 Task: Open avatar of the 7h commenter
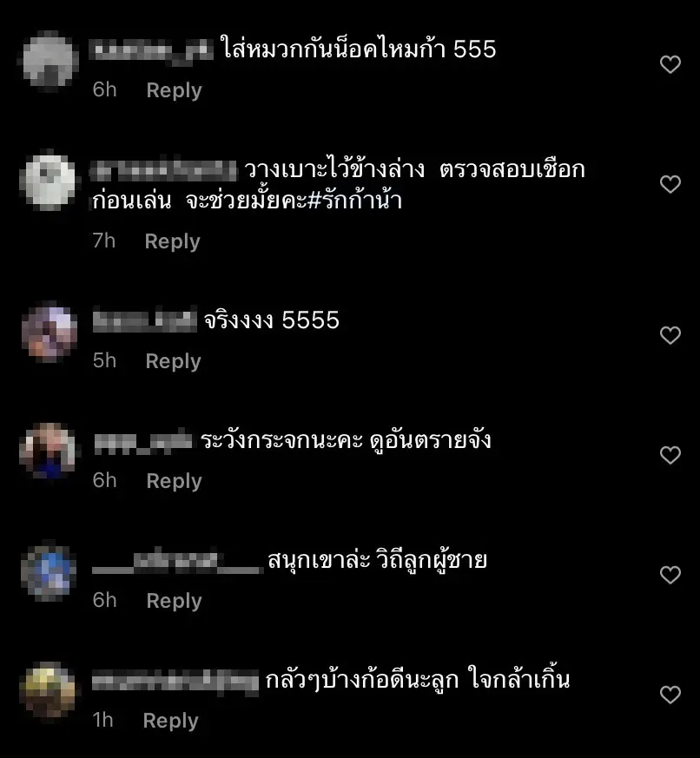(48, 181)
